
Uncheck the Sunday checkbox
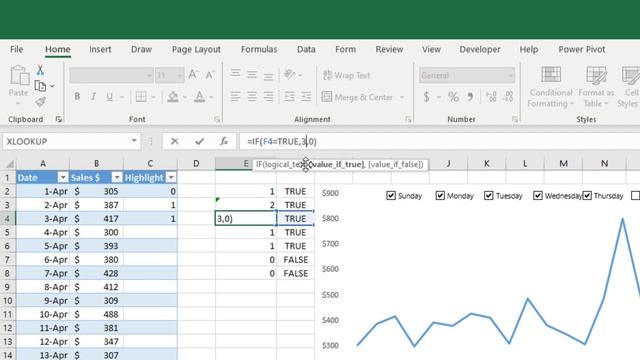coord(391,196)
